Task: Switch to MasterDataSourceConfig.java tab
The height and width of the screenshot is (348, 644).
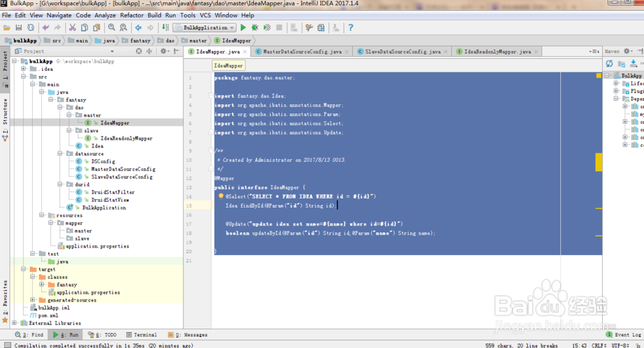Action: tap(302, 52)
